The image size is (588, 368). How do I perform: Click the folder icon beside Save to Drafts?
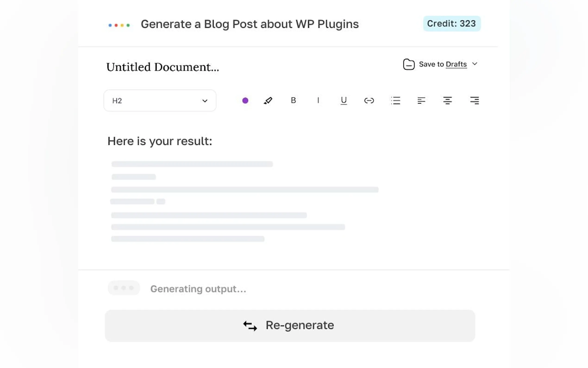(409, 64)
